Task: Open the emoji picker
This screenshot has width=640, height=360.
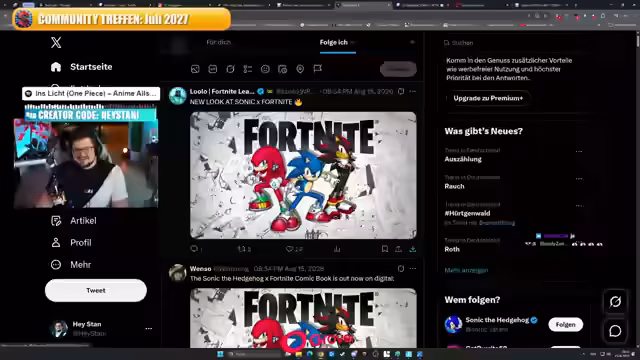Action: click(x=265, y=69)
